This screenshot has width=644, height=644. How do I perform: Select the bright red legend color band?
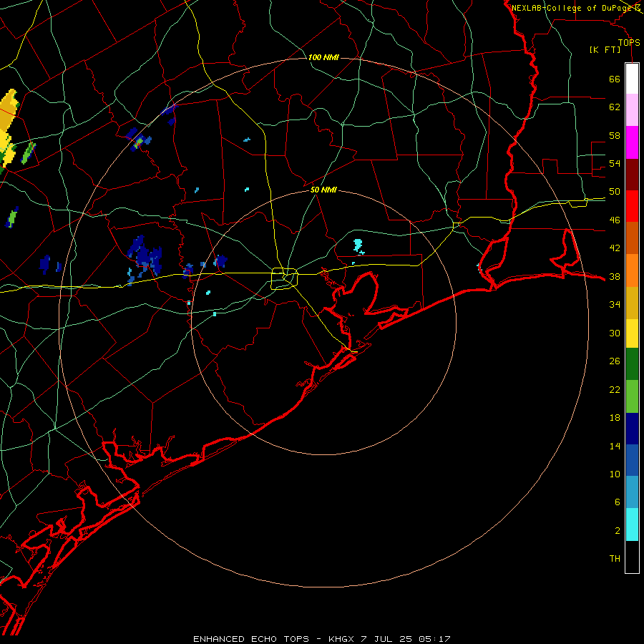(632, 206)
